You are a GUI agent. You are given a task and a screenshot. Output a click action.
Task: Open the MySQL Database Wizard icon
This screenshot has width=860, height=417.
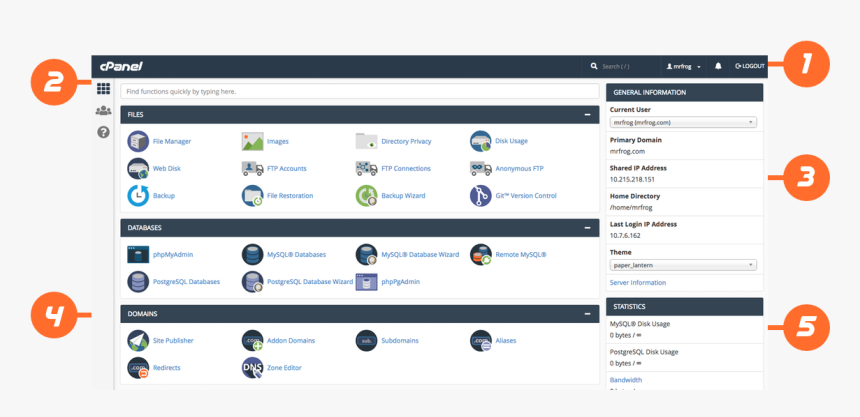366,255
